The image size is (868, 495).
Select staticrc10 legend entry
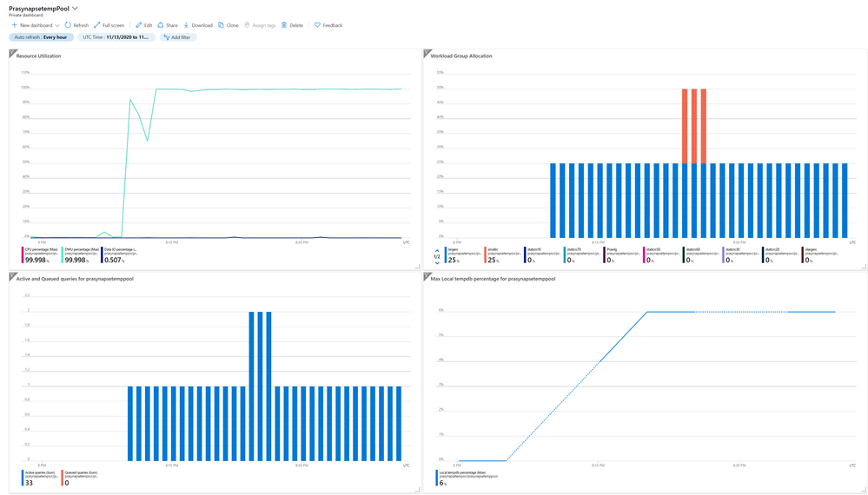tap(543, 255)
